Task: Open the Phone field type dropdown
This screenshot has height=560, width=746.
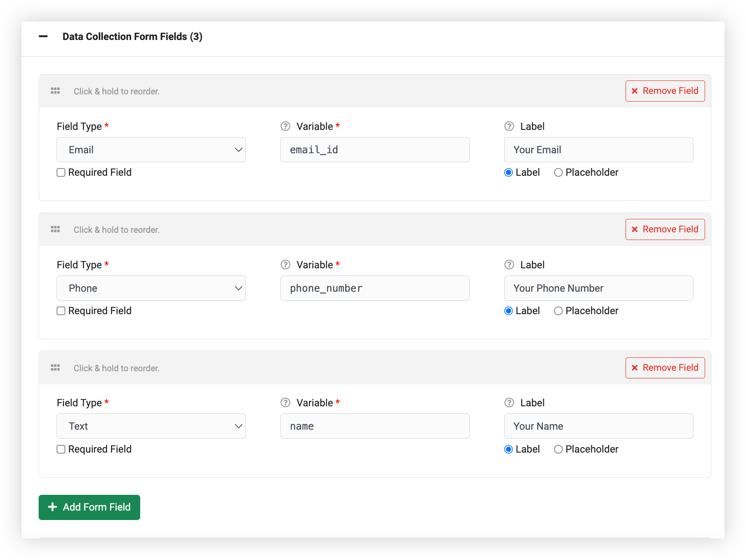Action: coord(151,288)
